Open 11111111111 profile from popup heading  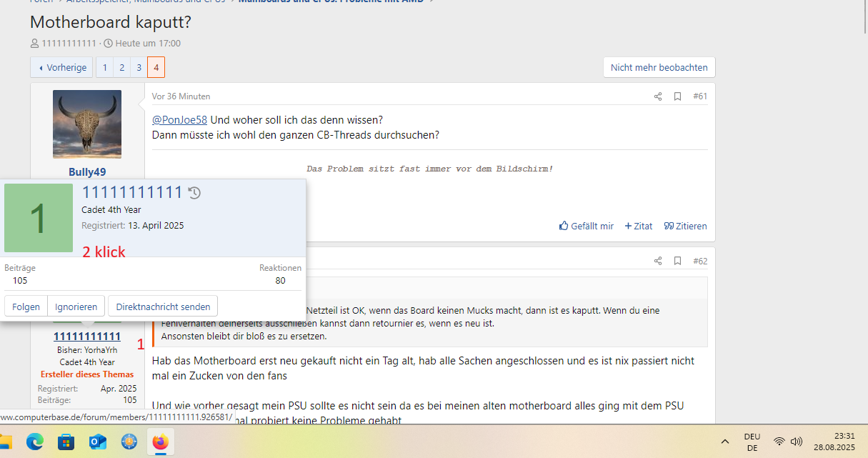tap(132, 192)
